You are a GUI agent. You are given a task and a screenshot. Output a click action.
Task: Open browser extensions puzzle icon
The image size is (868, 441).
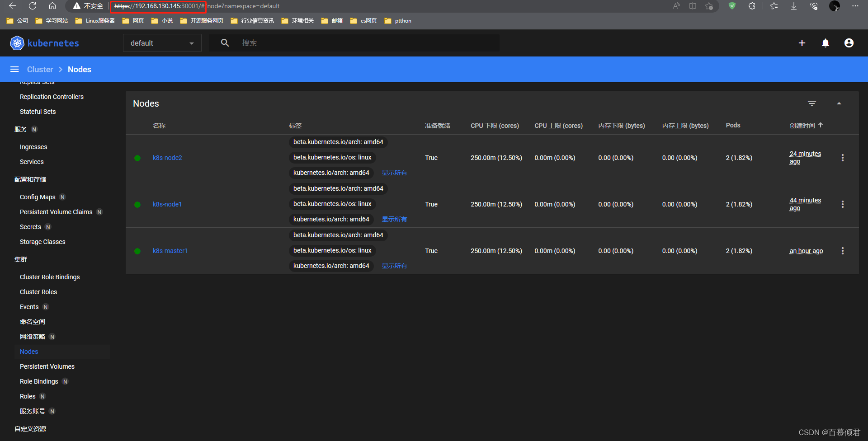click(752, 6)
